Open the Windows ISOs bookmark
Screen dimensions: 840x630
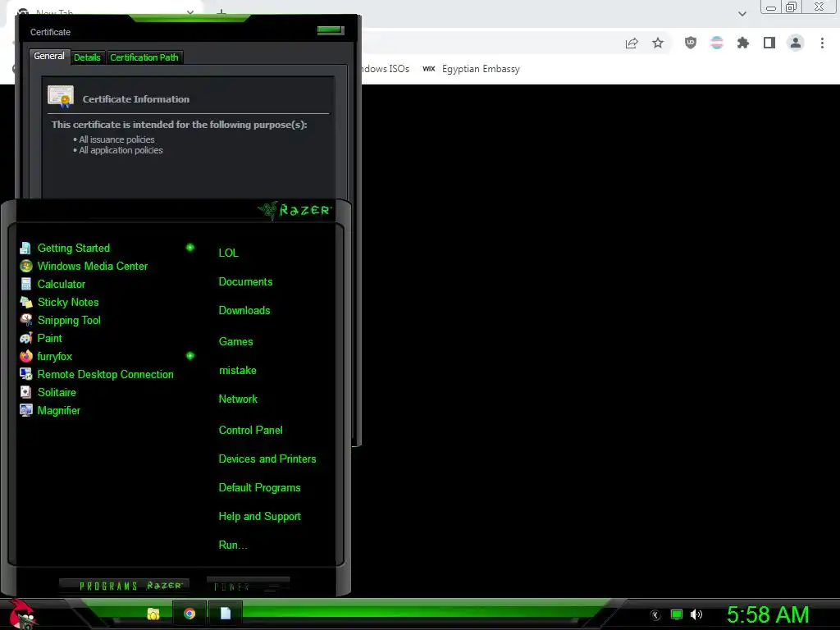pyautogui.click(x=386, y=69)
